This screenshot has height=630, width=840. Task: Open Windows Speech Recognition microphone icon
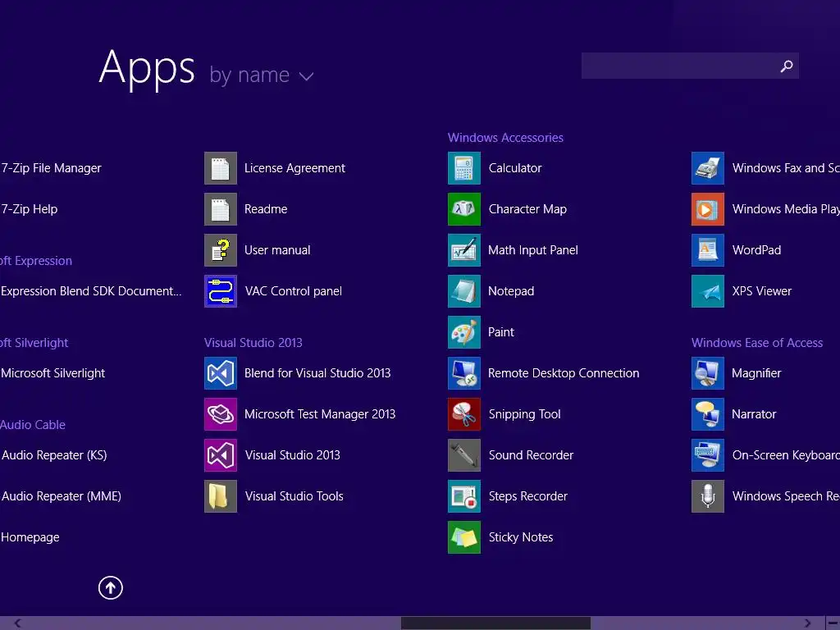708,496
